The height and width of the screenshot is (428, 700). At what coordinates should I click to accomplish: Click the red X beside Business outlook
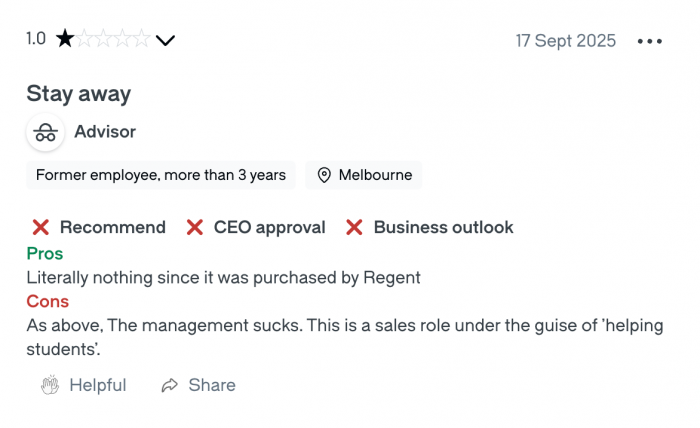tap(354, 227)
